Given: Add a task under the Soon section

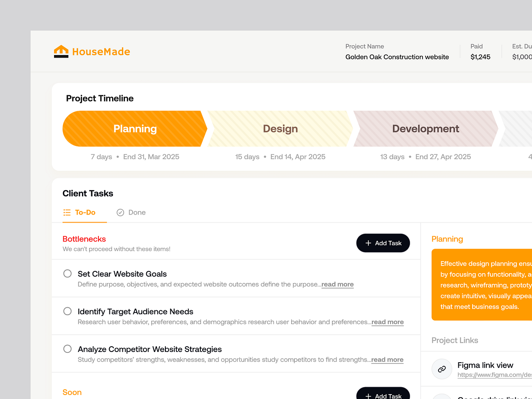Looking at the screenshot, I should coord(383,393).
